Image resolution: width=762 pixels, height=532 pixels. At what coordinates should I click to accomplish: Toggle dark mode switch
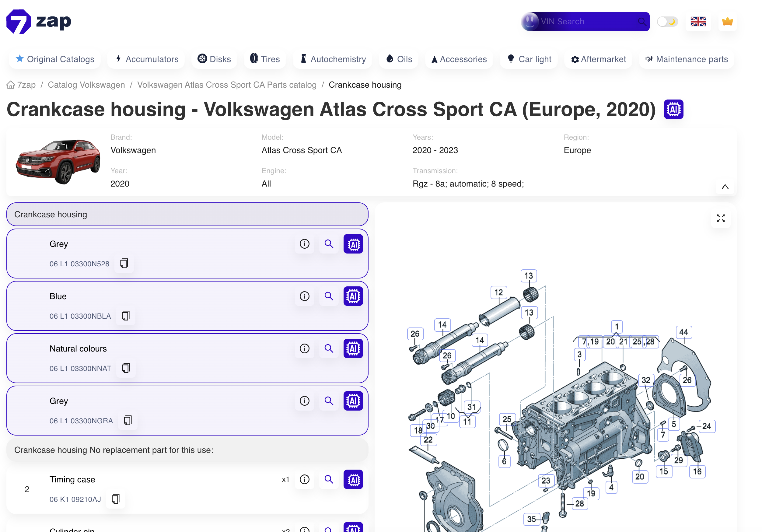pyautogui.click(x=667, y=21)
